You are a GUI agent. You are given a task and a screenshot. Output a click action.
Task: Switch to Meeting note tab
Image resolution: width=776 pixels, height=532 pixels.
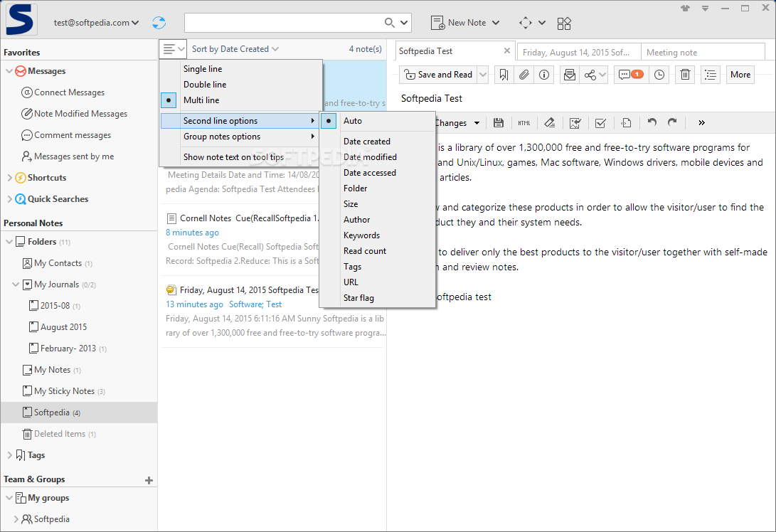tap(703, 52)
